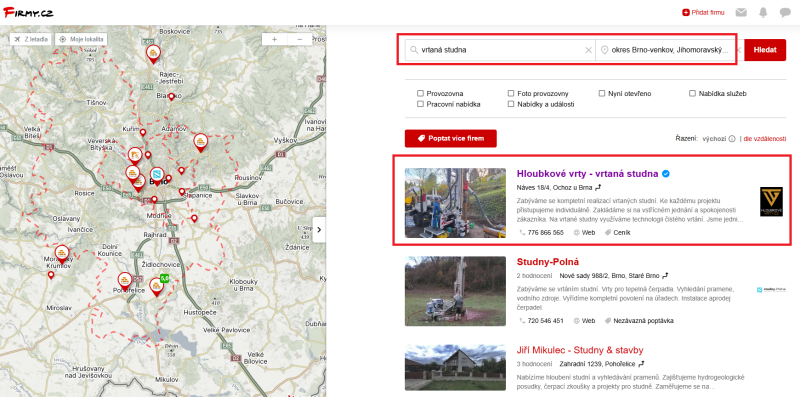Viewport: 800px width, 397px height.
Task: Click the 'Poptat více firem' button
Action: pos(451,138)
